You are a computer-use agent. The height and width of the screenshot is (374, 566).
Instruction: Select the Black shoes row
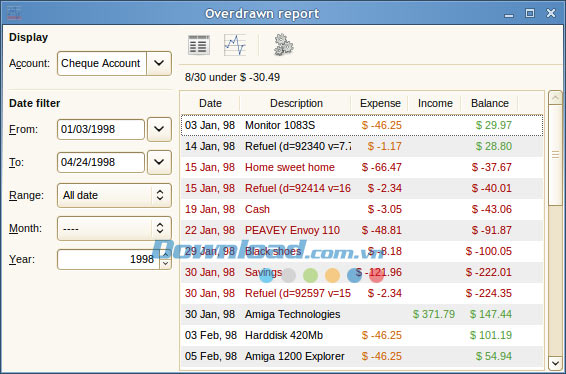[362, 251]
